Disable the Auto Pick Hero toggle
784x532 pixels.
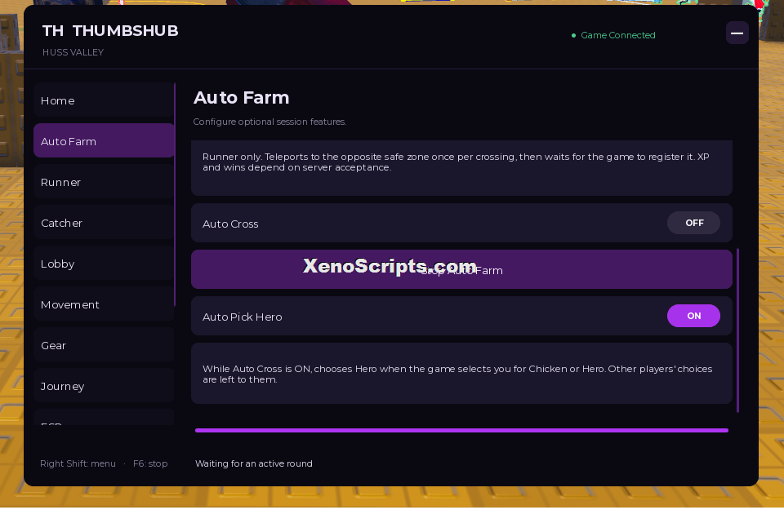tap(693, 316)
